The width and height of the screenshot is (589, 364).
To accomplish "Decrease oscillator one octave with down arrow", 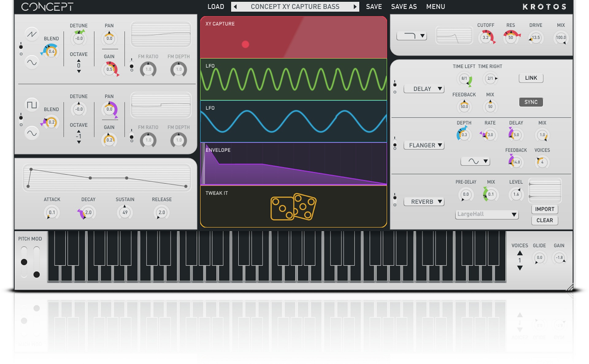I will click(x=79, y=71).
